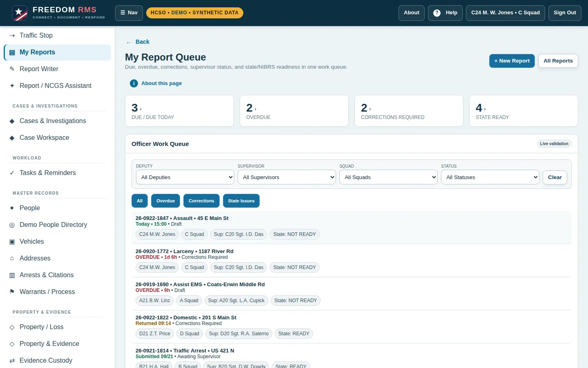The image size is (588, 368).
Task: Open the Due / Due Today summary card
Action: coord(179,111)
